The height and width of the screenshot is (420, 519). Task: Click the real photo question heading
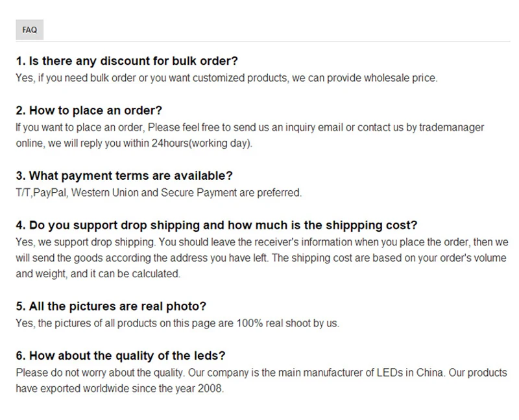111,306
